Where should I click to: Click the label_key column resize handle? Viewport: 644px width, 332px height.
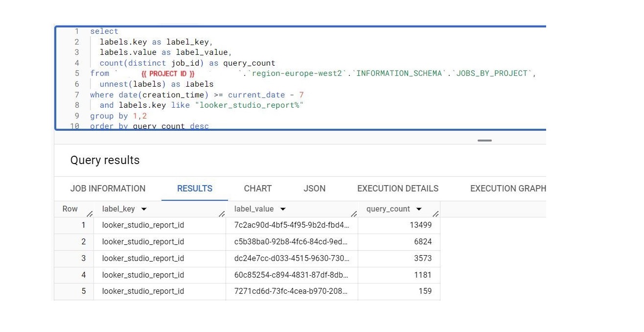pos(221,213)
